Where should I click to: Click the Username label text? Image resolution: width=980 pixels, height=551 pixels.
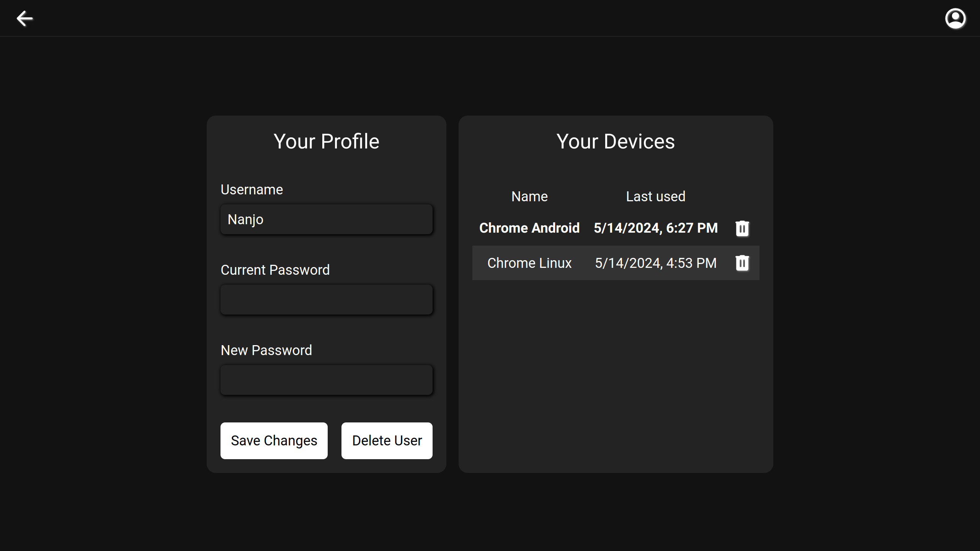click(252, 190)
